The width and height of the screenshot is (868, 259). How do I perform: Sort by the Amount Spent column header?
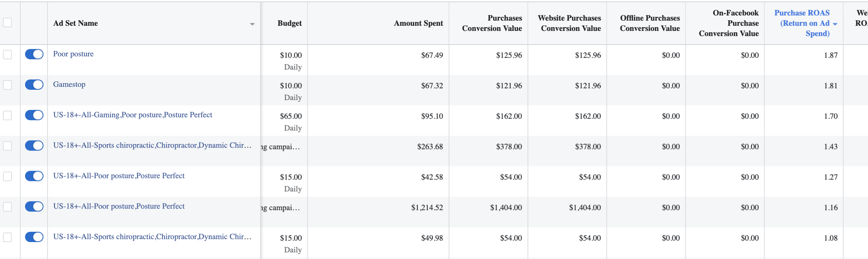(418, 23)
